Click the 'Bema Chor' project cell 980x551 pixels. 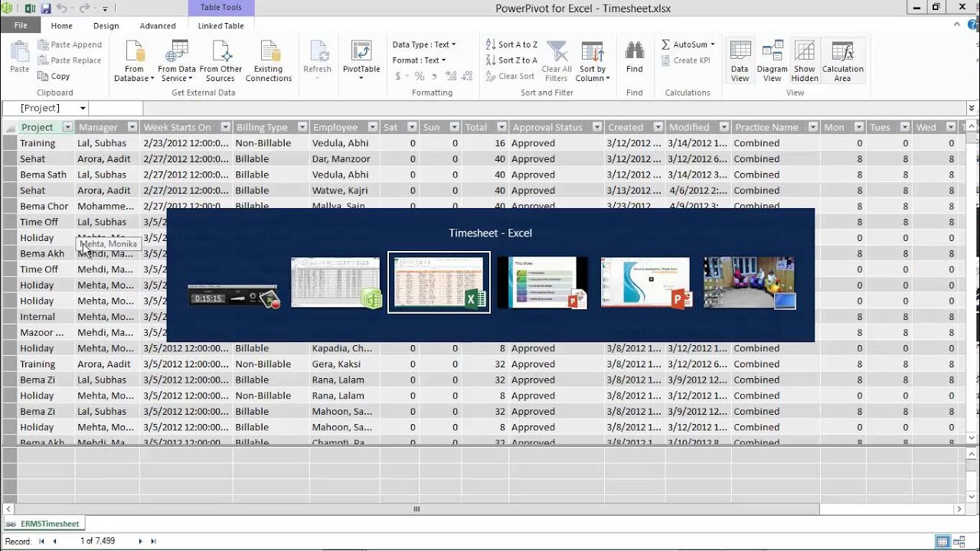[44, 206]
